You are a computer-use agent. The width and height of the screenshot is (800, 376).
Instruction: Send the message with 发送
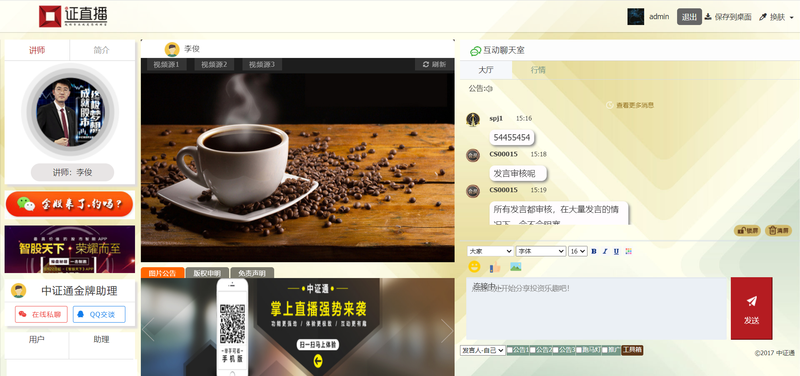click(x=751, y=308)
